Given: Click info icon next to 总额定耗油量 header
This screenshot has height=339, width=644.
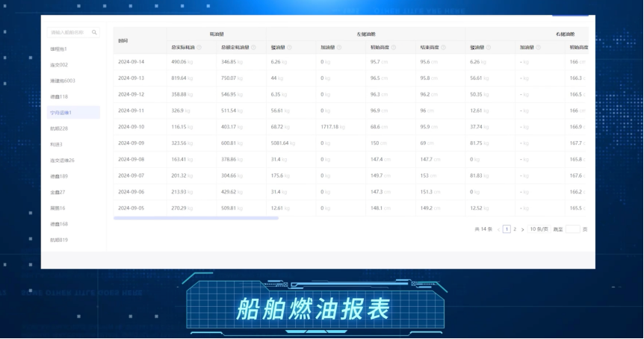Looking at the screenshot, I should (253, 48).
